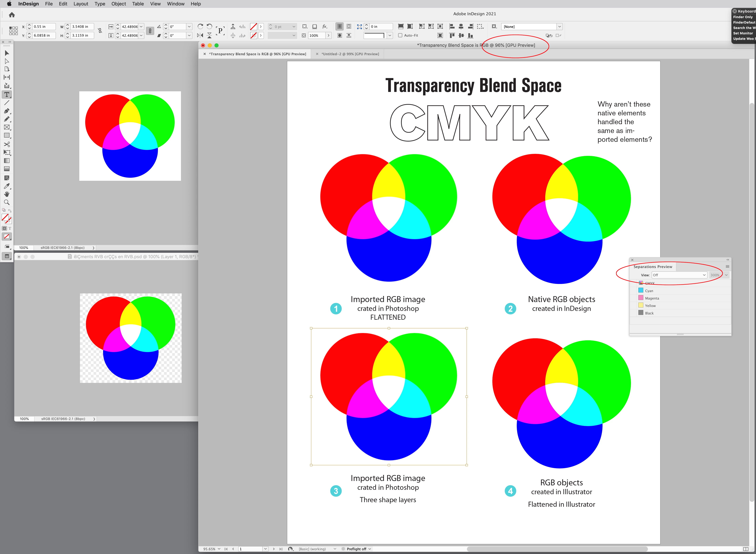Choose the Hand tool
The height and width of the screenshot is (554, 756).
click(7, 194)
